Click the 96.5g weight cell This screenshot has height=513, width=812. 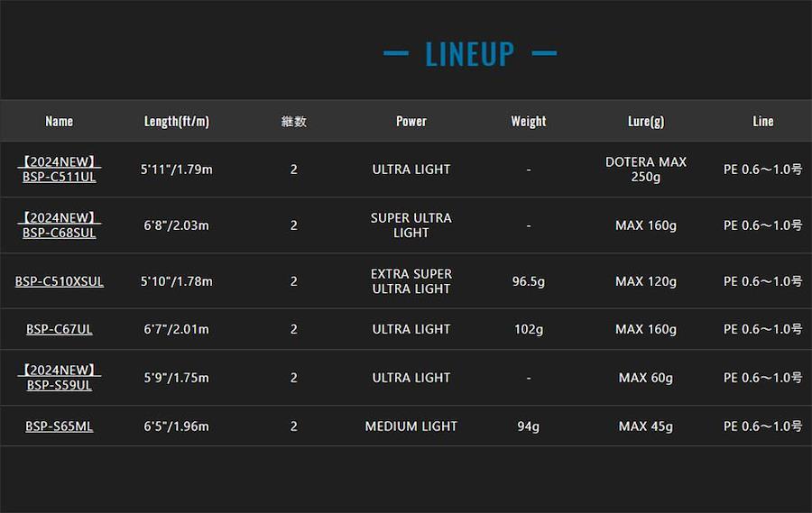pos(528,281)
